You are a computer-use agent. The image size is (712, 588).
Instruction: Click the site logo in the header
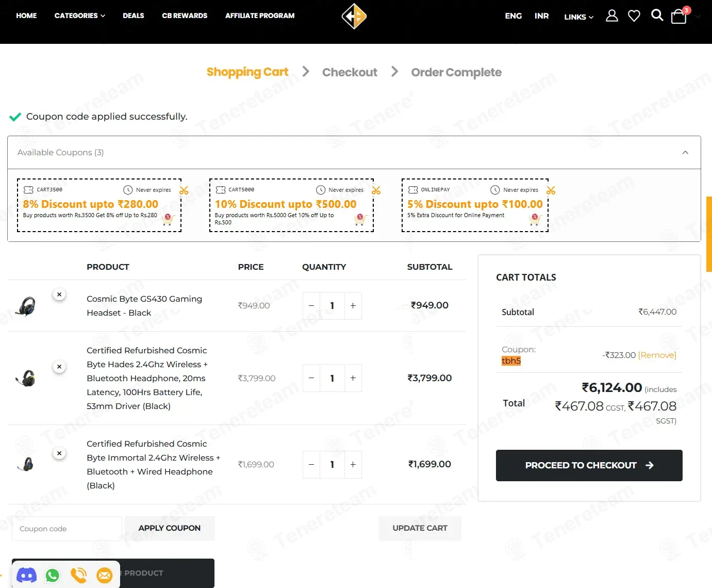354,16
